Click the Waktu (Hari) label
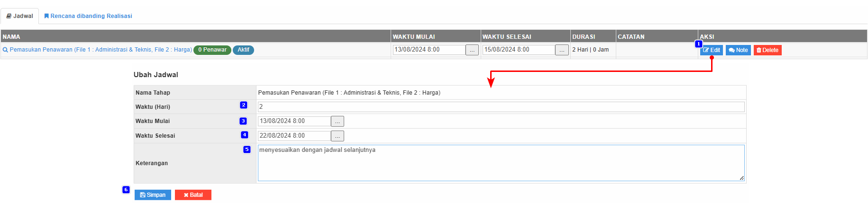This screenshot has width=868, height=203. pos(153,107)
